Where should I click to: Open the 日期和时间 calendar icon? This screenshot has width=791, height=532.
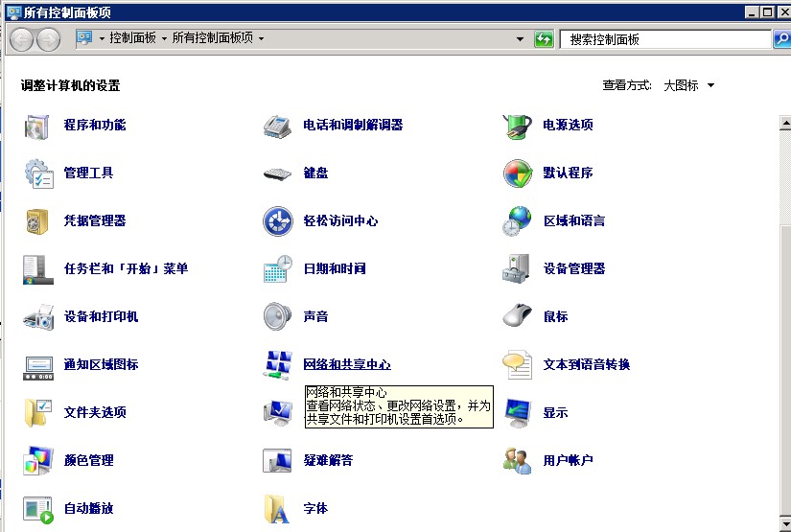pyautogui.click(x=277, y=269)
